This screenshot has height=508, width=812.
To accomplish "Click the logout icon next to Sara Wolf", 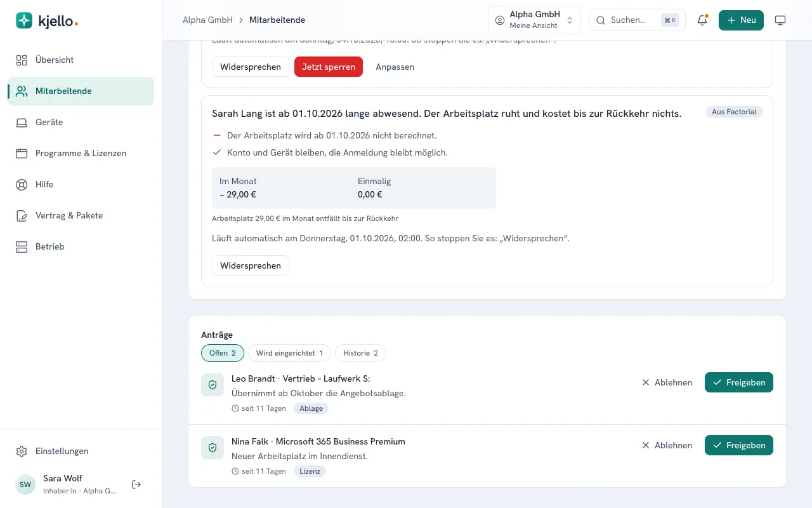I will click(x=136, y=485).
